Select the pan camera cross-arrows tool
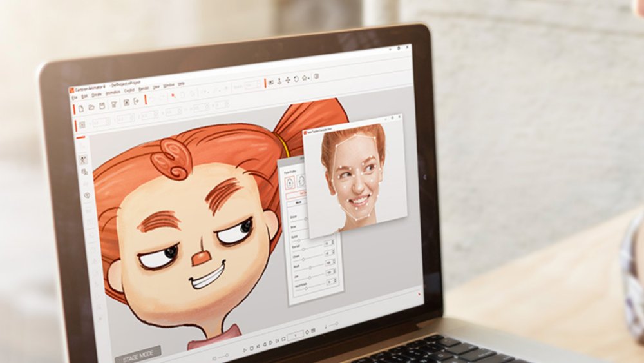 tap(288, 80)
